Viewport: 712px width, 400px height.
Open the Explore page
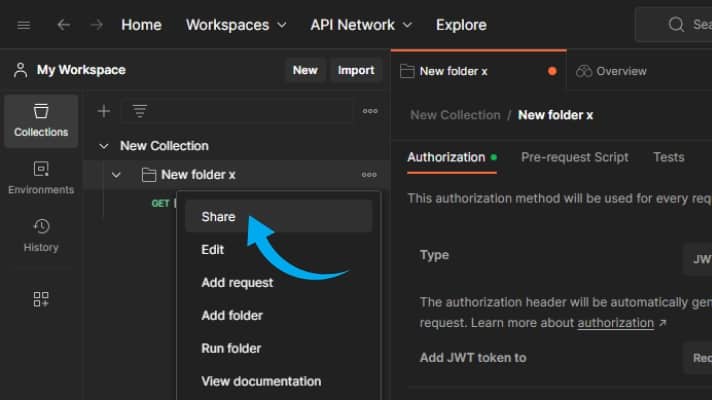tap(461, 25)
